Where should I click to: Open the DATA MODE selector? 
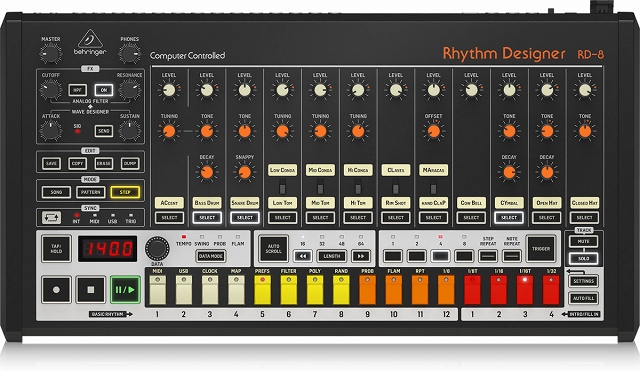pyautogui.click(x=211, y=256)
